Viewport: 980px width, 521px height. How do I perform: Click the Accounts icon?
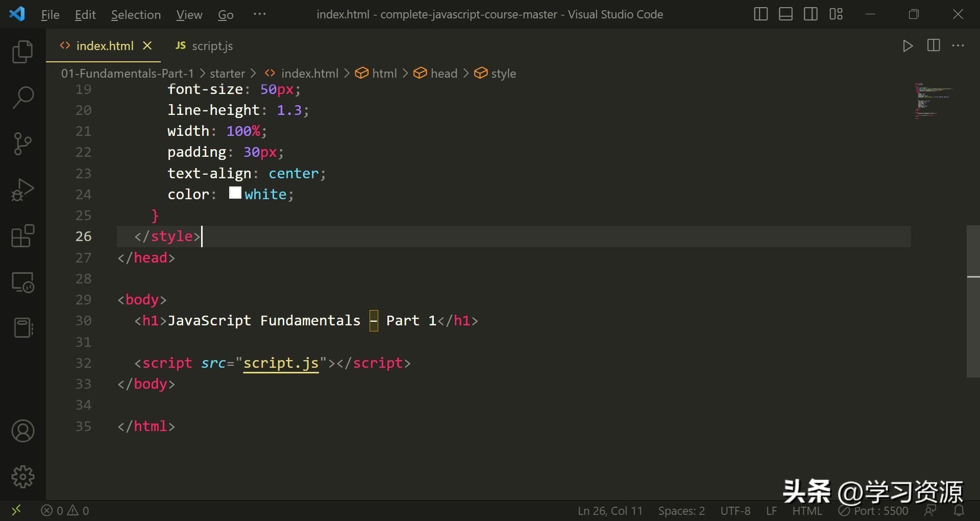[x=22, y=431]
